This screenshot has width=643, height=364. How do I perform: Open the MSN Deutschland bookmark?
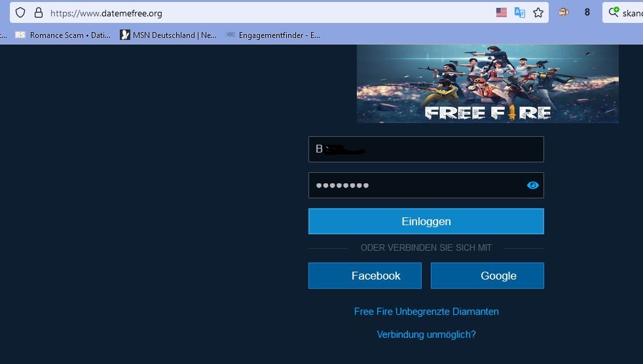coord(168,35)
